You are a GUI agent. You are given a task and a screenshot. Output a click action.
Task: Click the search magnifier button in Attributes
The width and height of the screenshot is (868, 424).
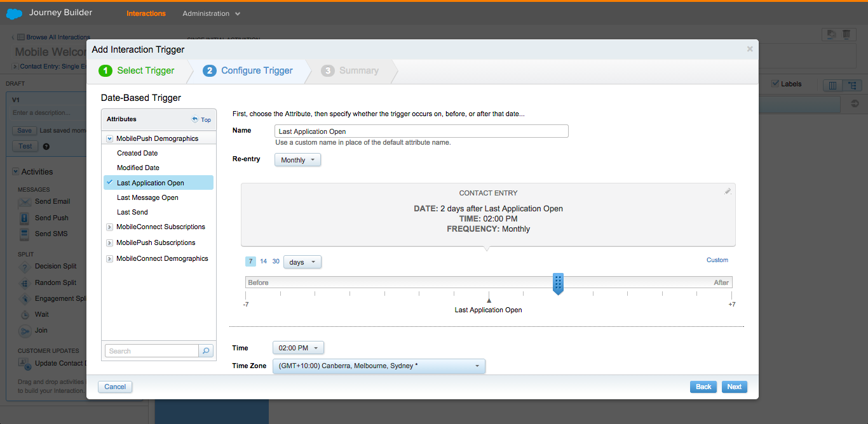click(x=206, y=350)
